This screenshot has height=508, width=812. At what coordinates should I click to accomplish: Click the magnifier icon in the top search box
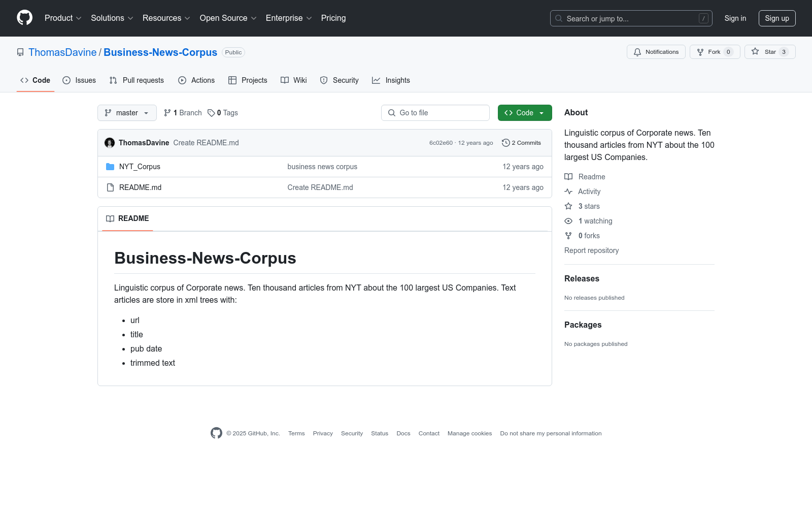[x=559, y=18]
